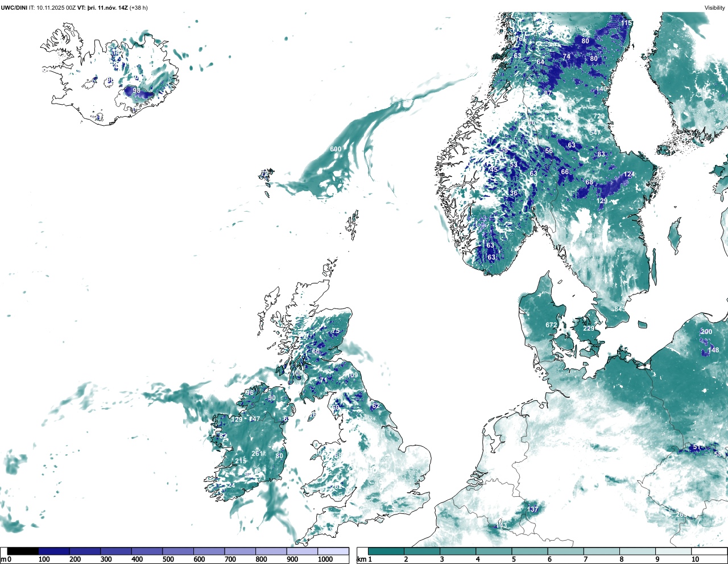The width and height of the screenshot is (728, 564).
Task: Click the 4–5 km teal legend swatch
Action: point(494,551)
